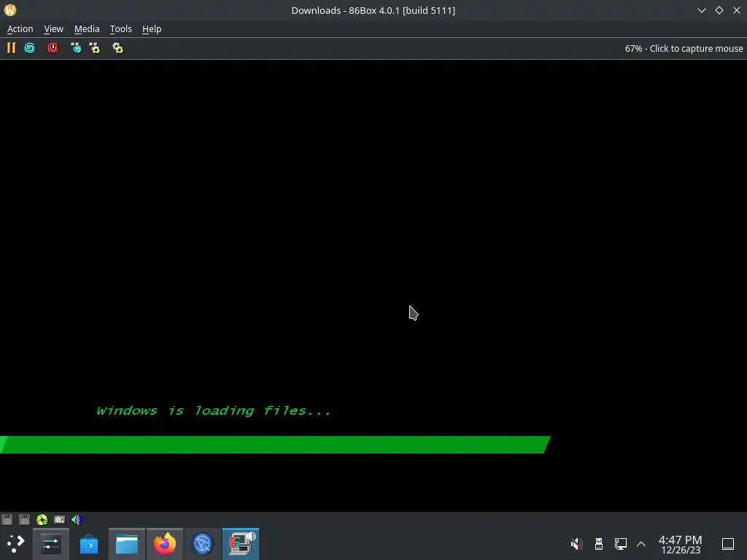This screenshot has width=747, height=560.
Task: Open Dolphin file manager from taskbar
Action: coord(127,544)
